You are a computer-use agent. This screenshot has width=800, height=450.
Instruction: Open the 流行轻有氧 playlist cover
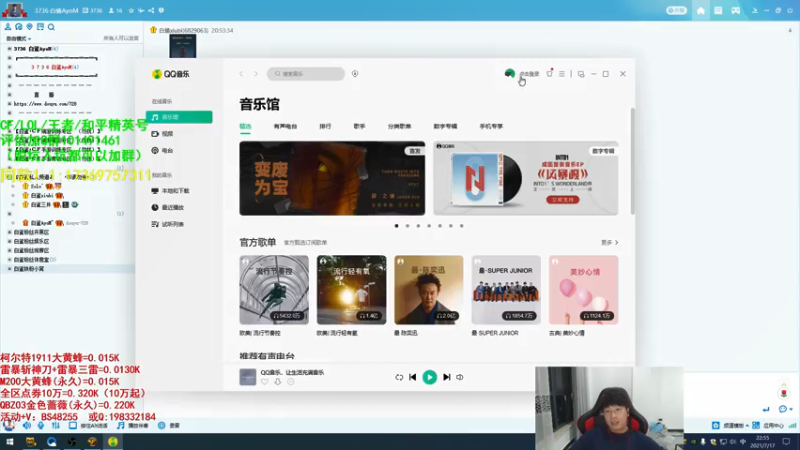coord(352,290)
